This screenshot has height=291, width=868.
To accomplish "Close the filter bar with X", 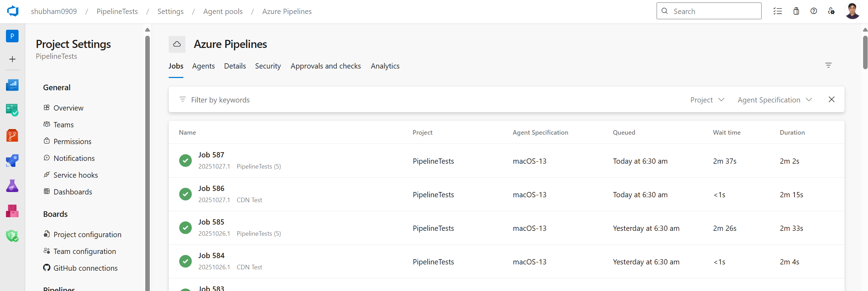I will [832, 100].
